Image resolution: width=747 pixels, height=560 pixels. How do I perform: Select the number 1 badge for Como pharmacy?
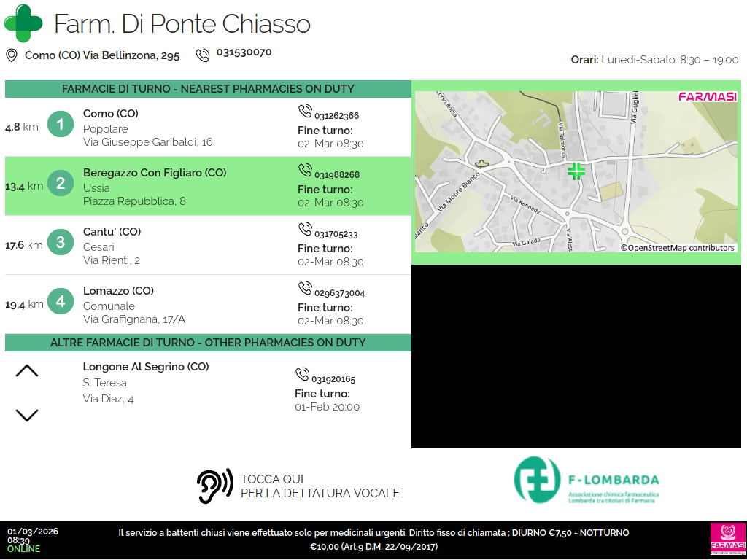pyautogui.click(x=61, y=125)
